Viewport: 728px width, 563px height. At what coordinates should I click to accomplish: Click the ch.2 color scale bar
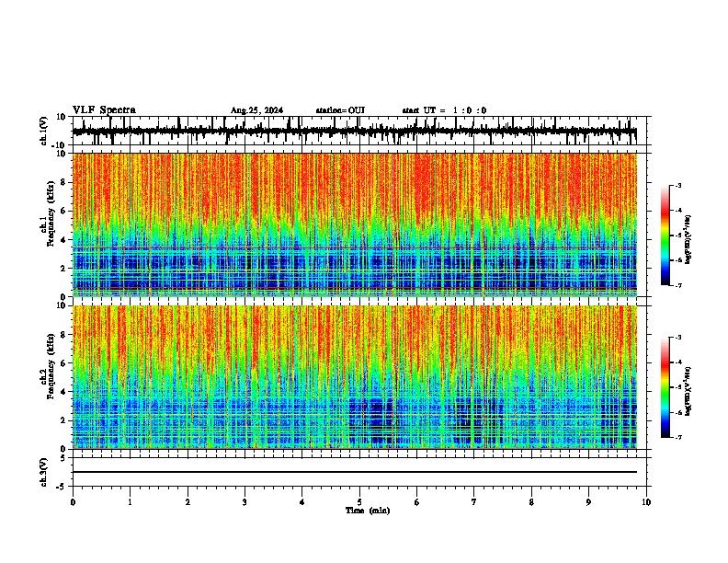pos(665,387)
